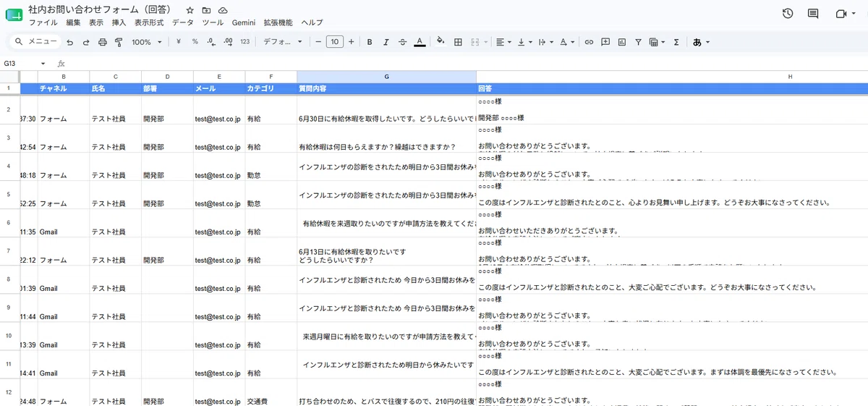Print the spreadsheet
The image size is (868, 406).
pyautogui.click(x=102, y=42)
